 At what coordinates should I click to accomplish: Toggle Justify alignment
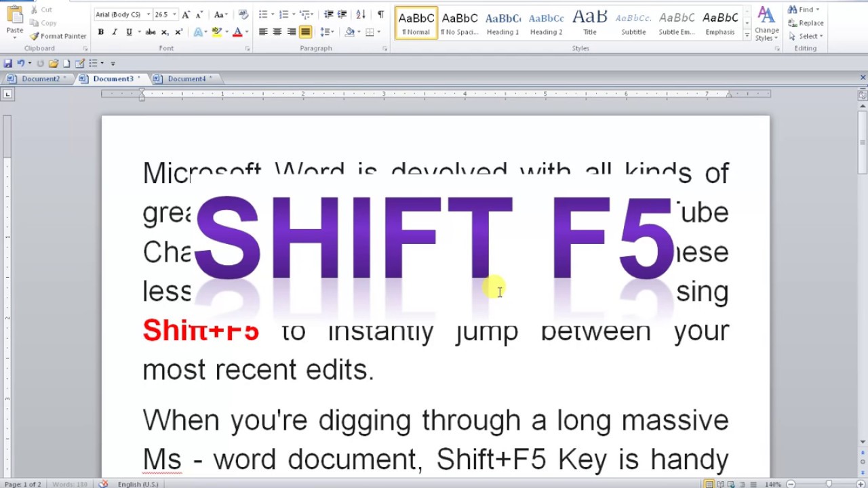[306, 32]
